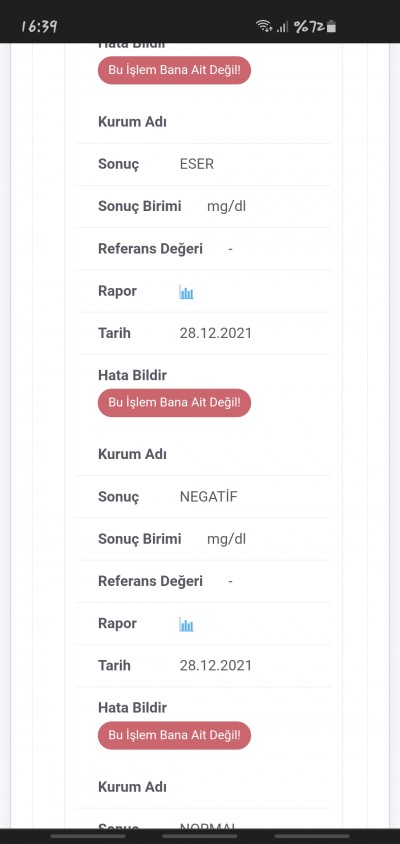Tap the mg/dl unit of ESER record
400x844 pixels.
(227, 207)
